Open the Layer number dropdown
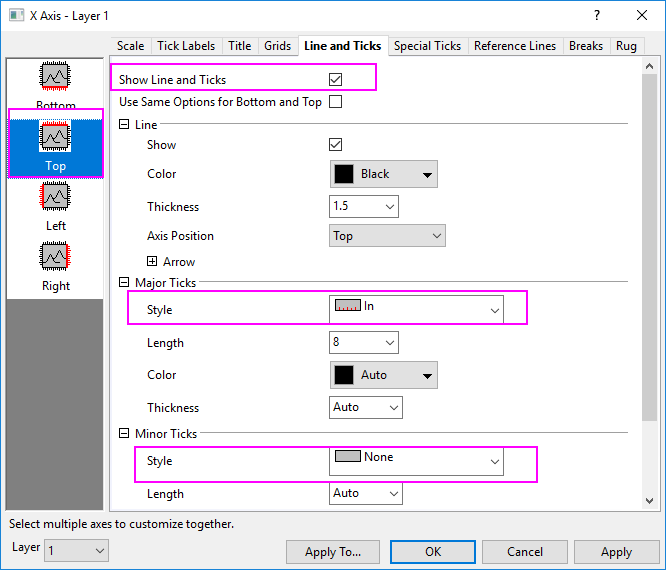The width and height of the screenshot is (666, 570). [76, 550]
